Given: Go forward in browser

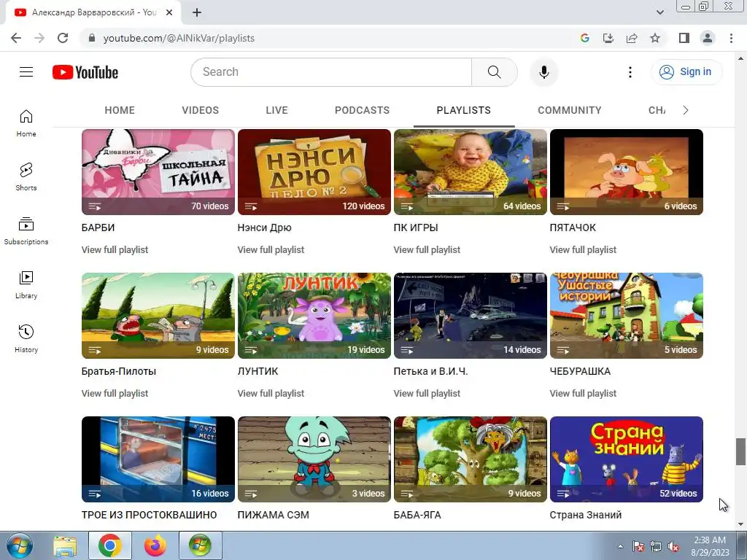Looking at the screenshot, I should pyautogui.click(x=39, y=38).
